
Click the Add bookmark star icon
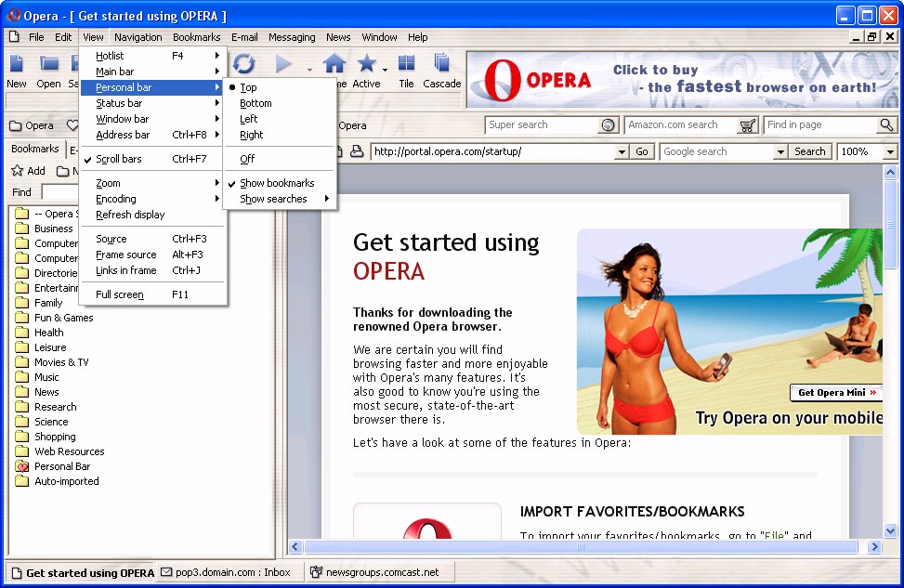(x=18, y=171)
